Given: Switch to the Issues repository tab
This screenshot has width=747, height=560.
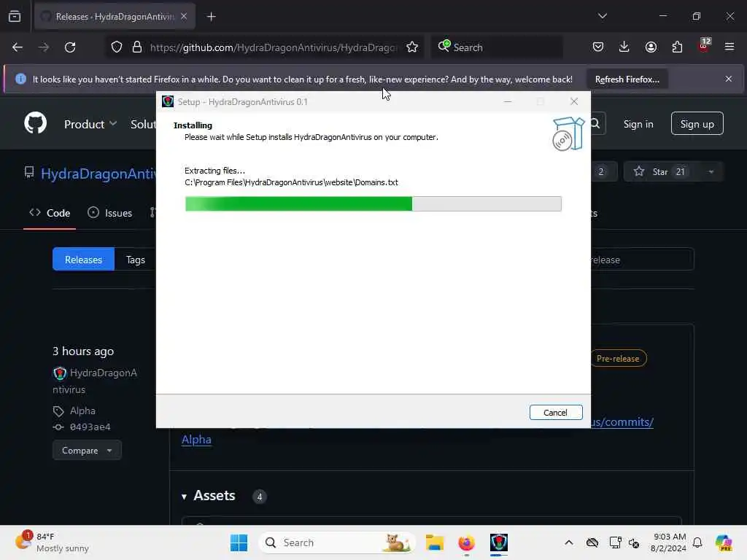Looking at the screenshot, I should tap(110, 213).
